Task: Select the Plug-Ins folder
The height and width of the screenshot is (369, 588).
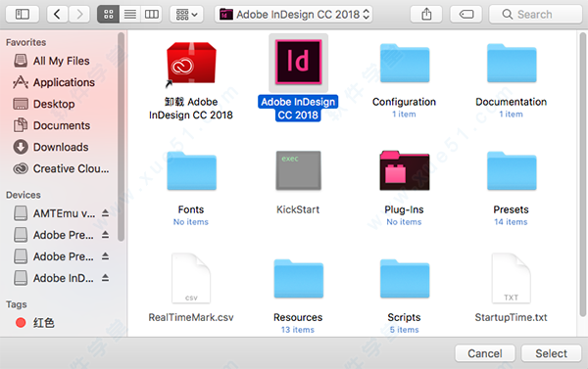Action: point(404,171)
